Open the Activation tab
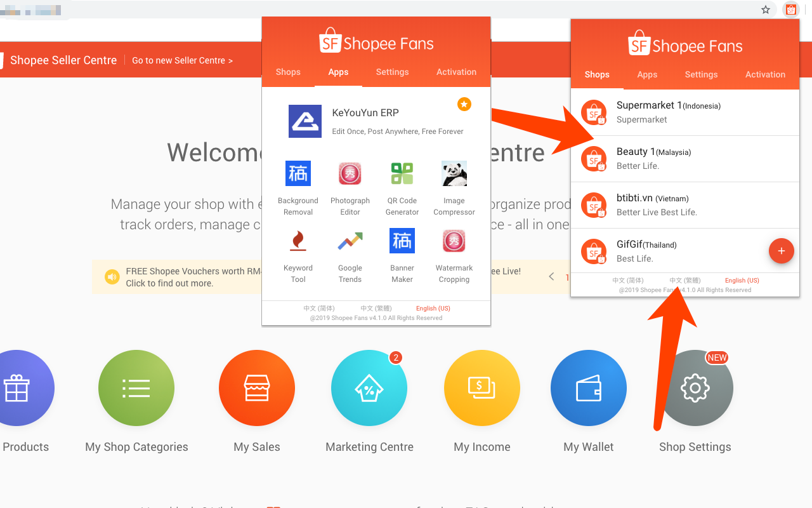Viewport: 812px width, 508px height. 456,72
